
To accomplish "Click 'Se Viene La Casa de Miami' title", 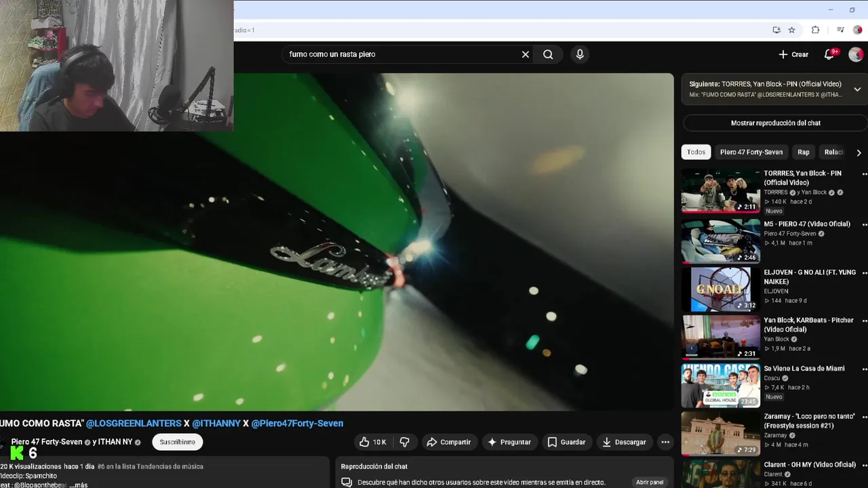I will coord(804,369).
